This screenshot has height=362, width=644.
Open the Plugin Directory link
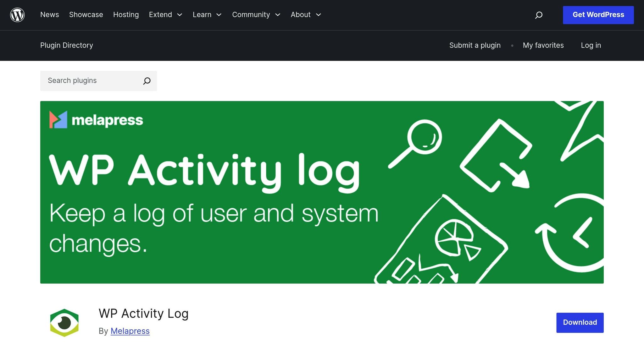click(x=67, y=45)
